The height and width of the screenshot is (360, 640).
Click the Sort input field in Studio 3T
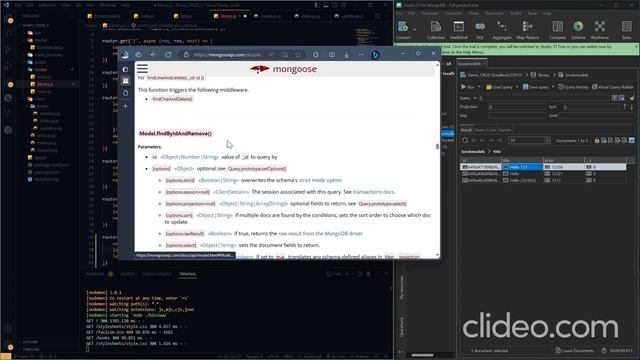tap(591, 107)
